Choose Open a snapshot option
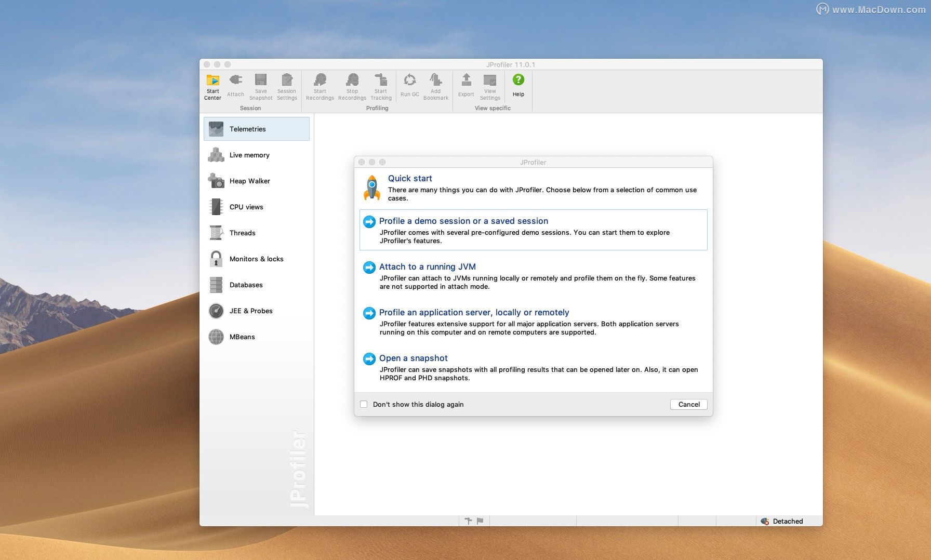The image size is (931, 560). coord(534,367)
